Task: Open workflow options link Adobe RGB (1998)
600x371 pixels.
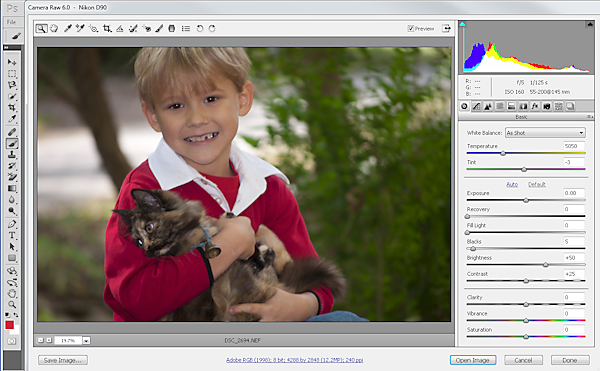Action: 295,360
